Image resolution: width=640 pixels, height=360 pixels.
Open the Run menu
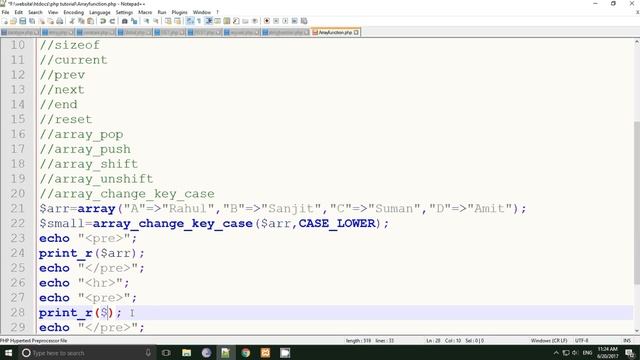click(162, 12)
